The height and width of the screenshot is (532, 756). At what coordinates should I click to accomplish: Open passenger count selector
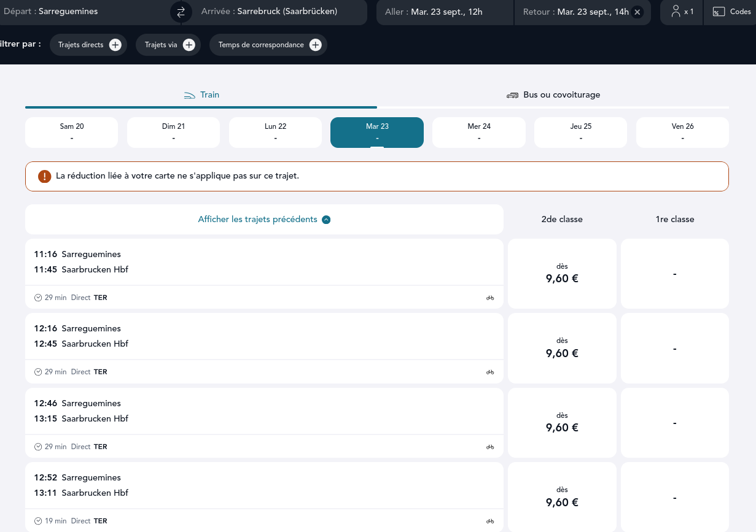click(x=682, y=12)
